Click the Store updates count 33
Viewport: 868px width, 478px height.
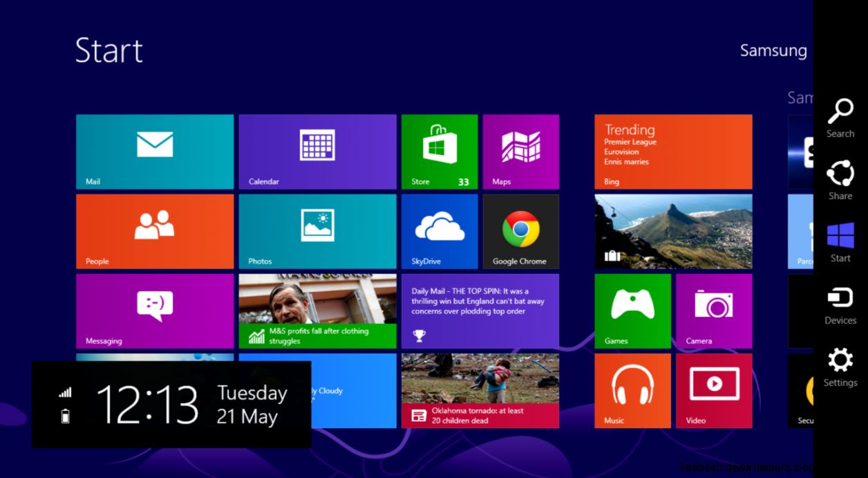[x=463, y=182]
